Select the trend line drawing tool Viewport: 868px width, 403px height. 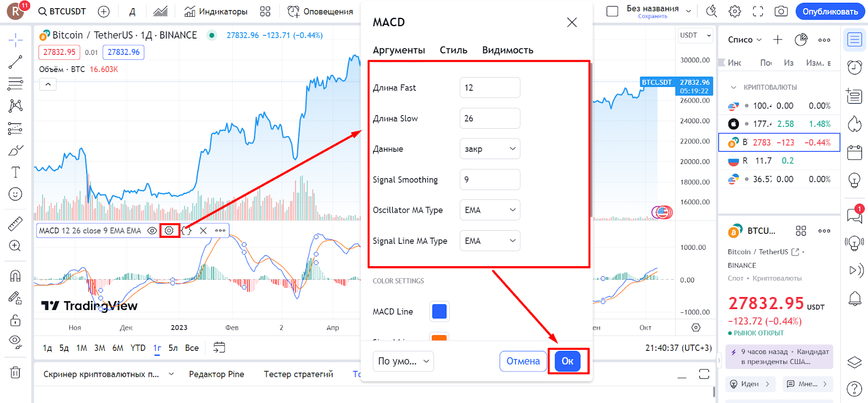(x=15, y=61)
